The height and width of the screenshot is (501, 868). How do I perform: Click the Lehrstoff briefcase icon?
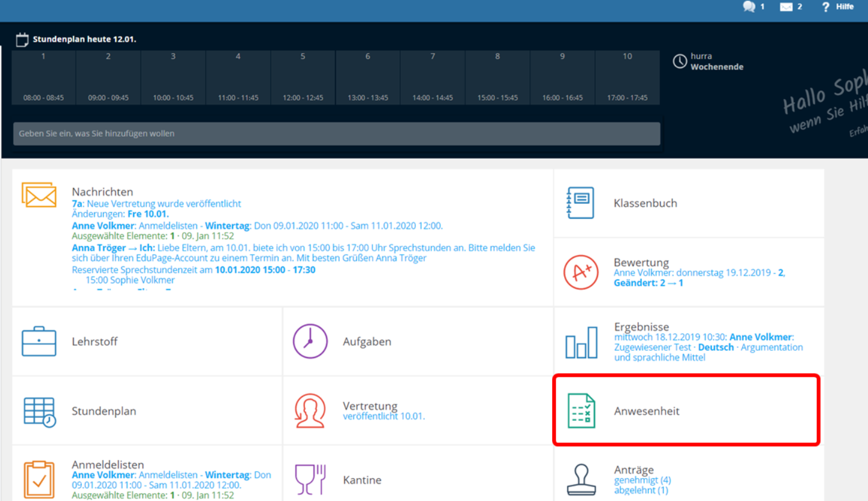coord(39,341)
